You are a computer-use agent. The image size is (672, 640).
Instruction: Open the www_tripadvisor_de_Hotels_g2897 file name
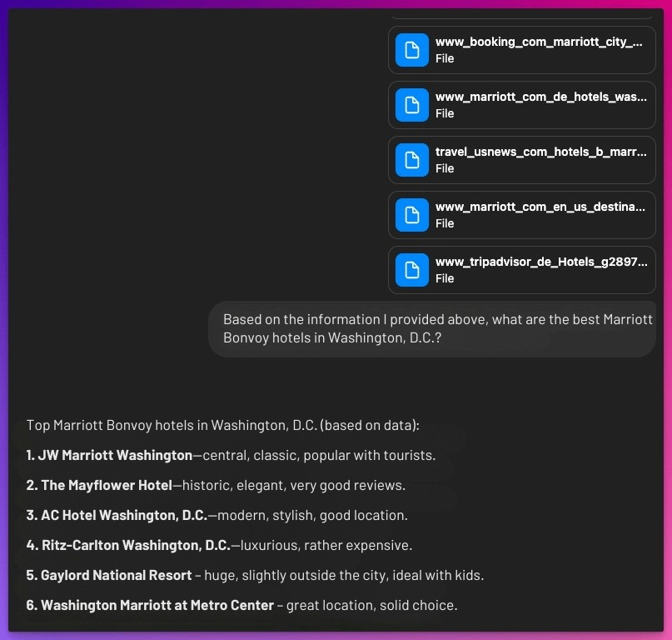click(x=541, y=262)
